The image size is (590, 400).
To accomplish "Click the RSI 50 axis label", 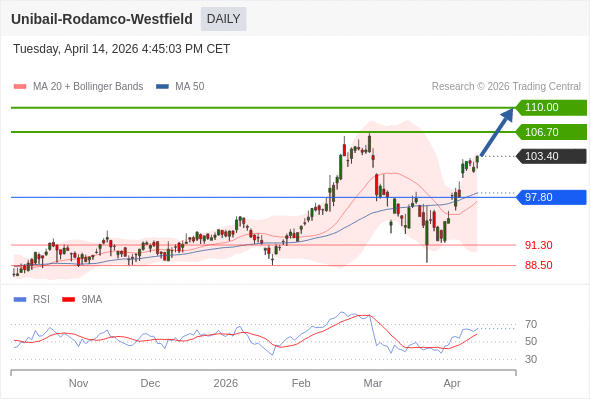I will (531, 342).
